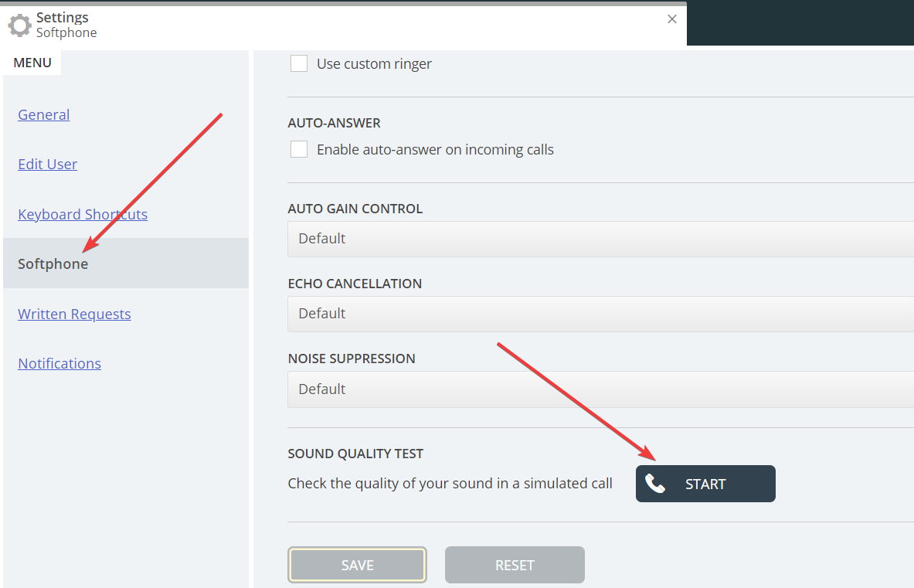
Task: Go to Edit User settings
Action: 48,164
